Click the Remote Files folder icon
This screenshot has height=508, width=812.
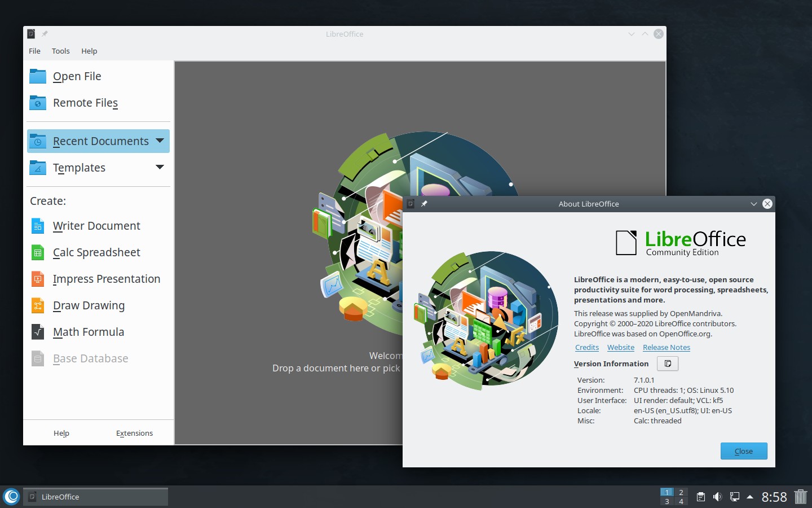[38, 102]
